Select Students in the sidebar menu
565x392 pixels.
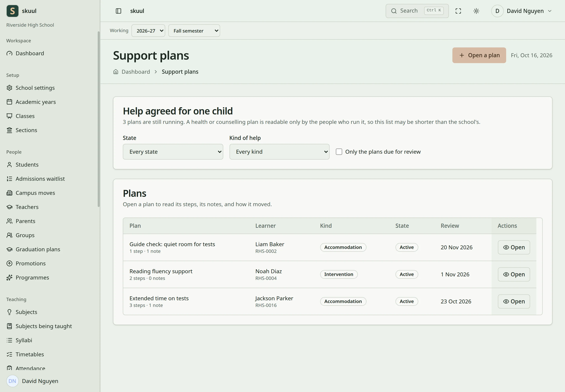click(x=27, y=165)
